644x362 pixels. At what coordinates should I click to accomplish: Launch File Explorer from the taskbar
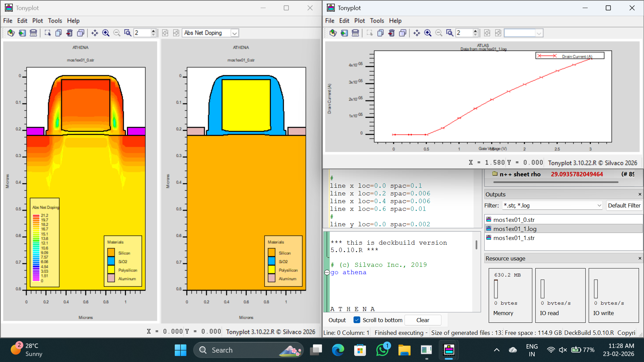(x=404, y=350)
